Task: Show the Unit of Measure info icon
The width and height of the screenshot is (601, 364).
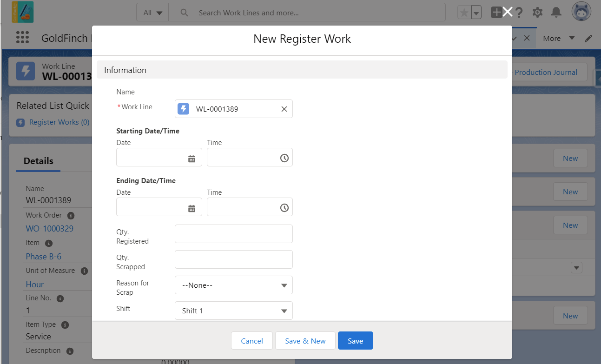Action: click(84, 271)
